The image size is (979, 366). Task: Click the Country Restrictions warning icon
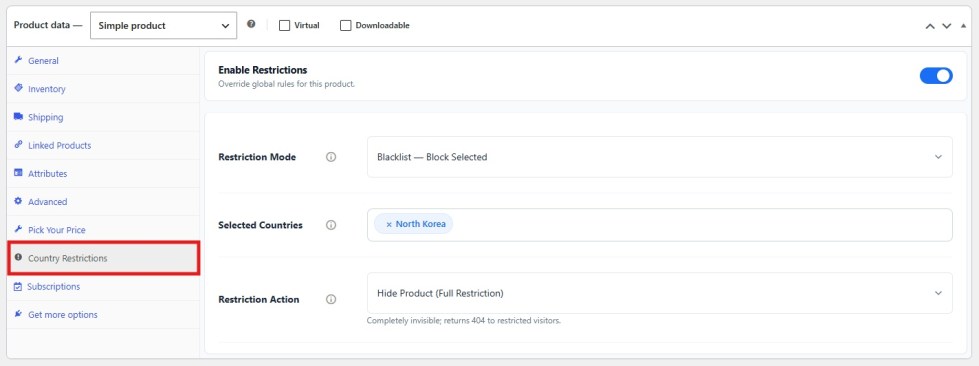point(18,257)
